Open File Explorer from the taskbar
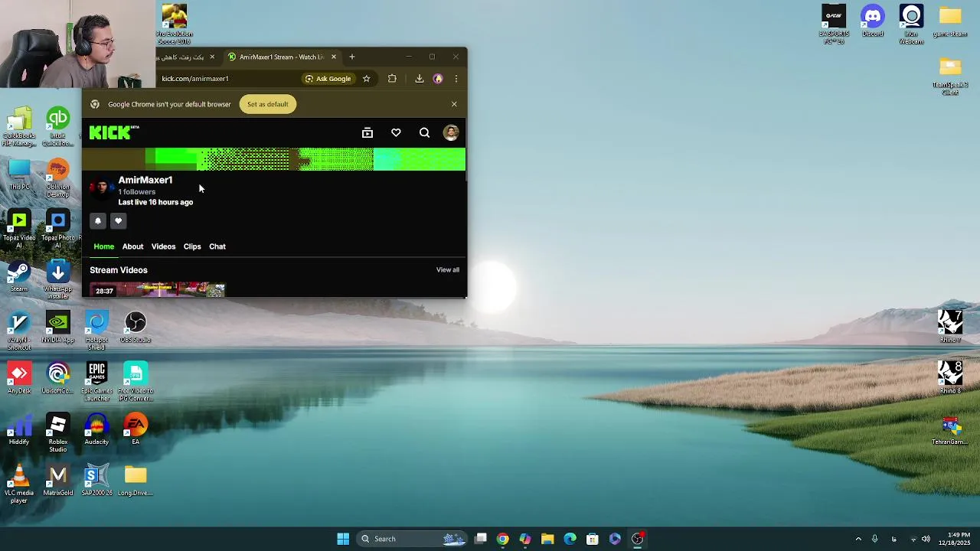The image size is (980, 551). click(x=547, y=539)
